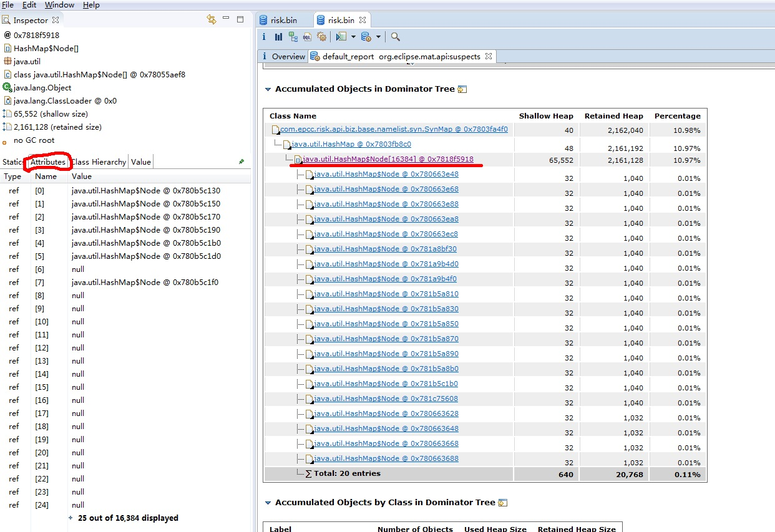Minimize the Inspector panel
The image size is (775, 532).
226,19
